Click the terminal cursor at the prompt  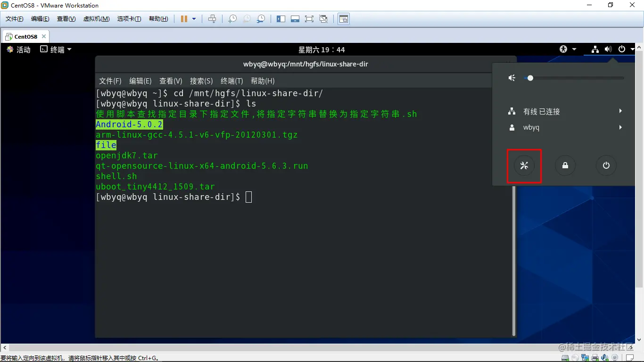point(248,197)
